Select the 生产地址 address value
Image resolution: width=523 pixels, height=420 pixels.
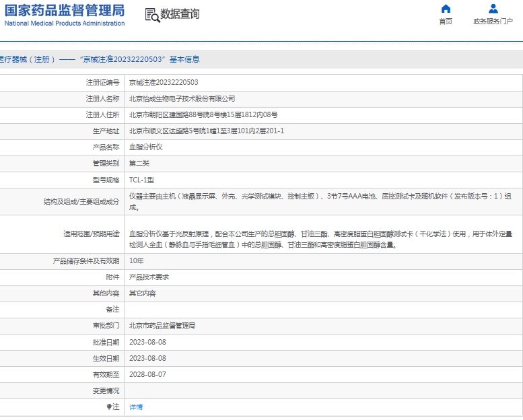coord(207,131)
